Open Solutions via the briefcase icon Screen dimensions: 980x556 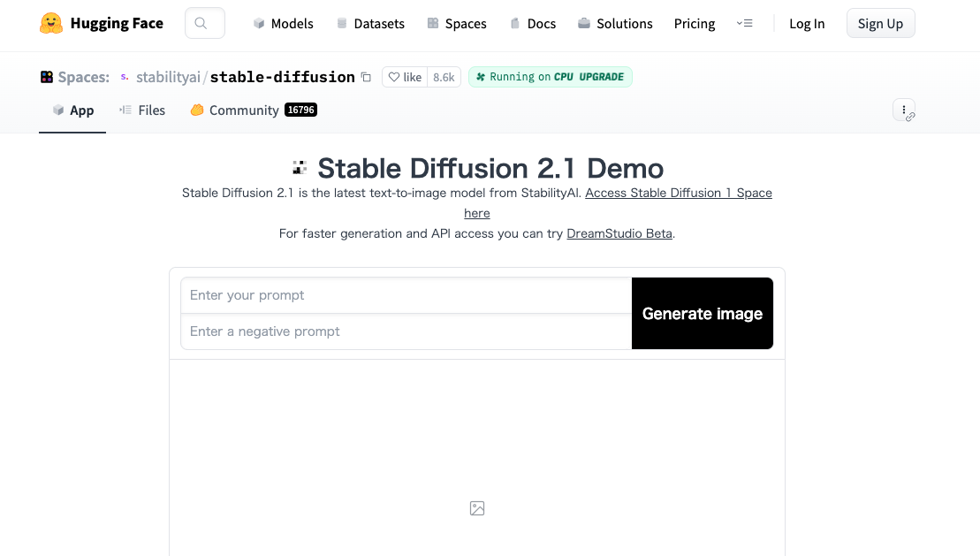tap(582, 24)
